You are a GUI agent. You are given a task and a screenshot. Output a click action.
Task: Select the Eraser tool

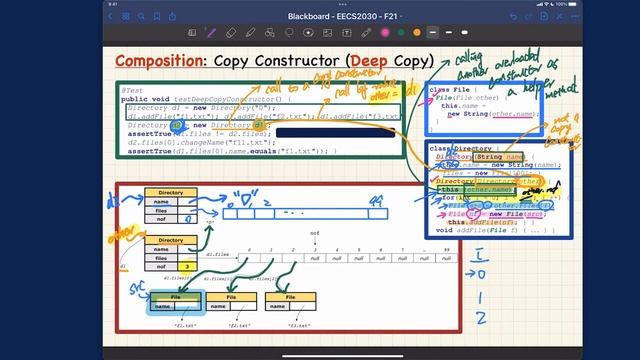coord(231,33)
